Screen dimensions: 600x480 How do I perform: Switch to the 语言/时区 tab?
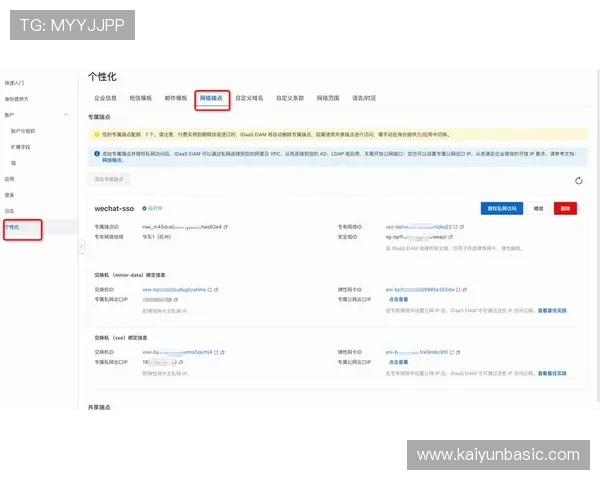(364, 98)
